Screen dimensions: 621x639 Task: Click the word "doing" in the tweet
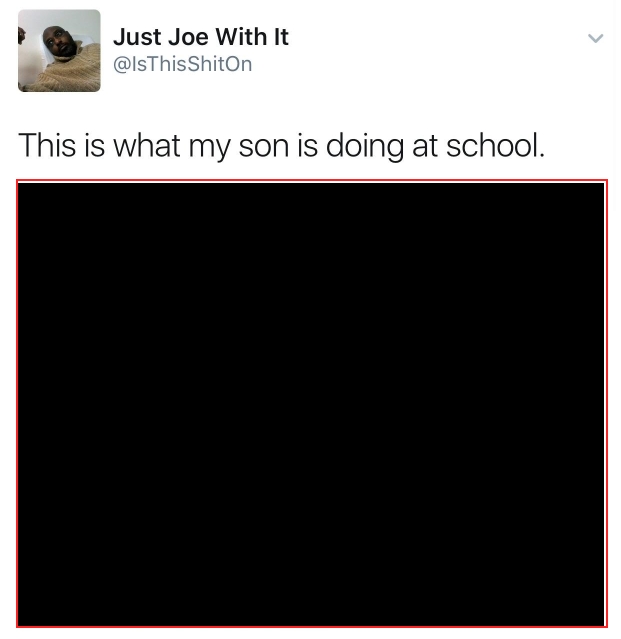tap(365, 146)
